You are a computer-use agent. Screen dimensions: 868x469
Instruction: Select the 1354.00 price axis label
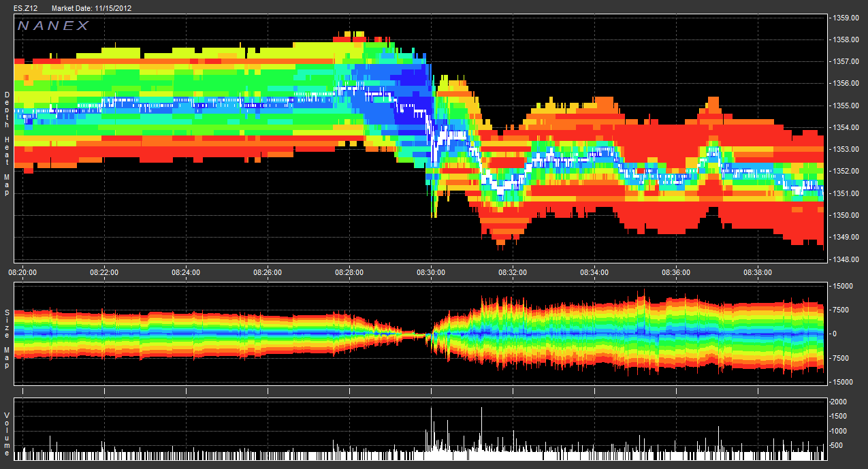coord(846,127)
